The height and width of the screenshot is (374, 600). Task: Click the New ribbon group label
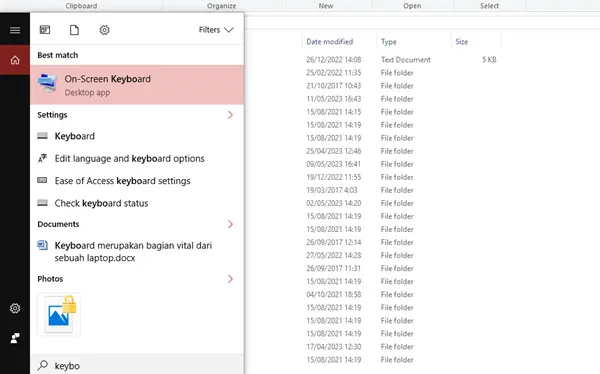pos(326,6)
